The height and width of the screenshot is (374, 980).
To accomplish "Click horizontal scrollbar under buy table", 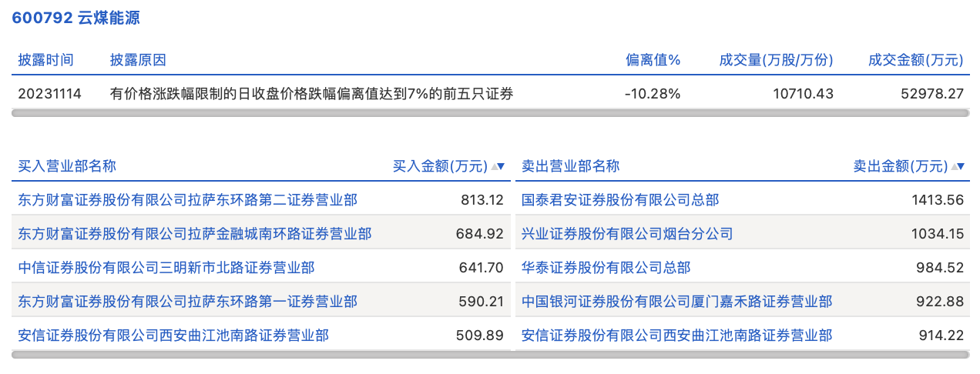I will 260,355.
